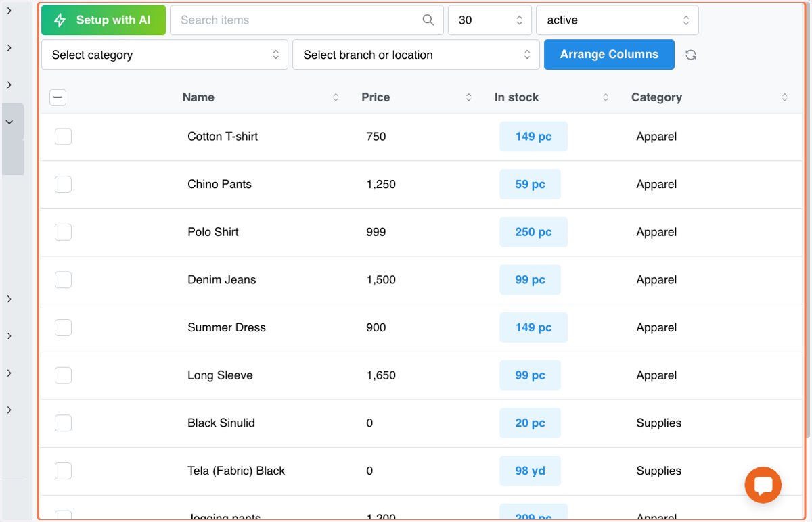Click the Summer Dress name
Viewport: 812px width, 522px height.
227,327
